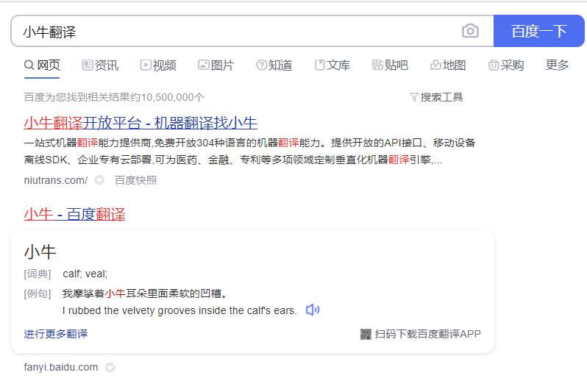Image resolution: width=587 pixels, height=392 pixels.
Task: Click the 小牛 heading in translation card
Action: (x=40, y=252)
